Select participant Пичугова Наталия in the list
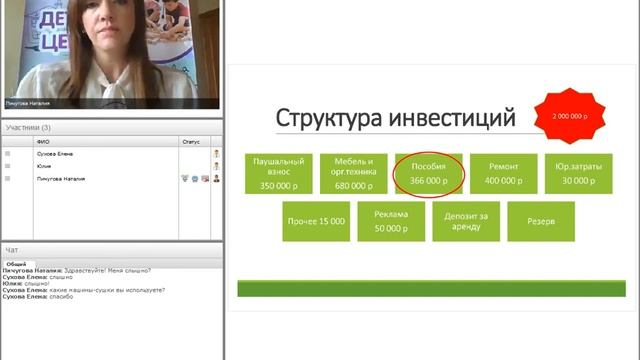 click(x=61, y=179)
